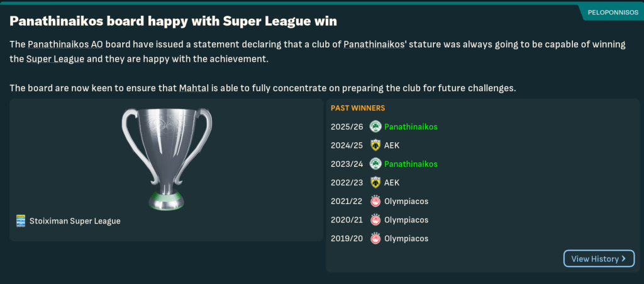Viewport: 644px width, 284px height.
Task: Click the Olympiacos name in the 2021/22 row
Action: [406, 202]
